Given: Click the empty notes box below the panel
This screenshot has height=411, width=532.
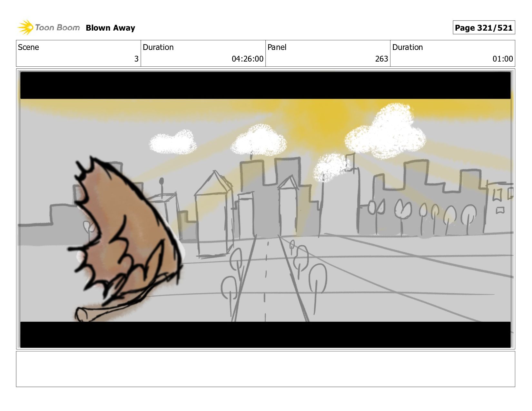Looking at the screenshot, I should [x=265, y=369].
